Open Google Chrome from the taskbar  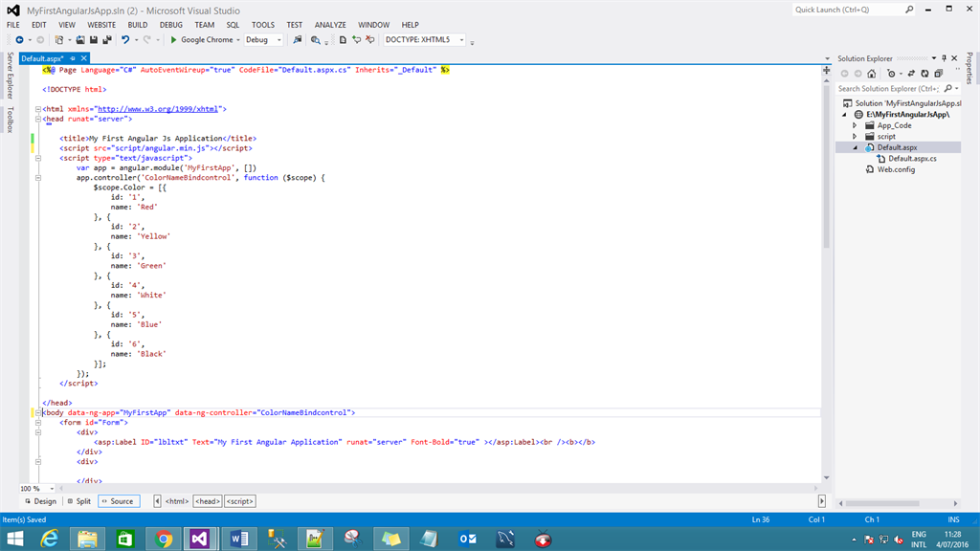click(164, 539)
